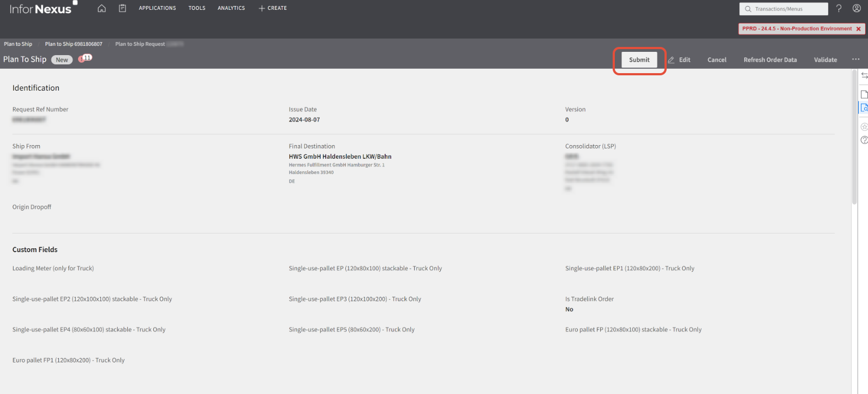
Task: Focus the Transactions/Menus search field
Action: pyautogui.click(x=783, y=9)
